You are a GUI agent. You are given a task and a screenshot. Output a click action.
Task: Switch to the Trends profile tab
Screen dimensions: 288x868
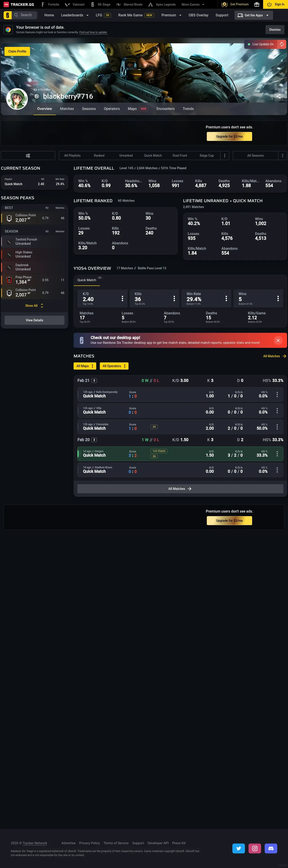click(x=188, y=109)
